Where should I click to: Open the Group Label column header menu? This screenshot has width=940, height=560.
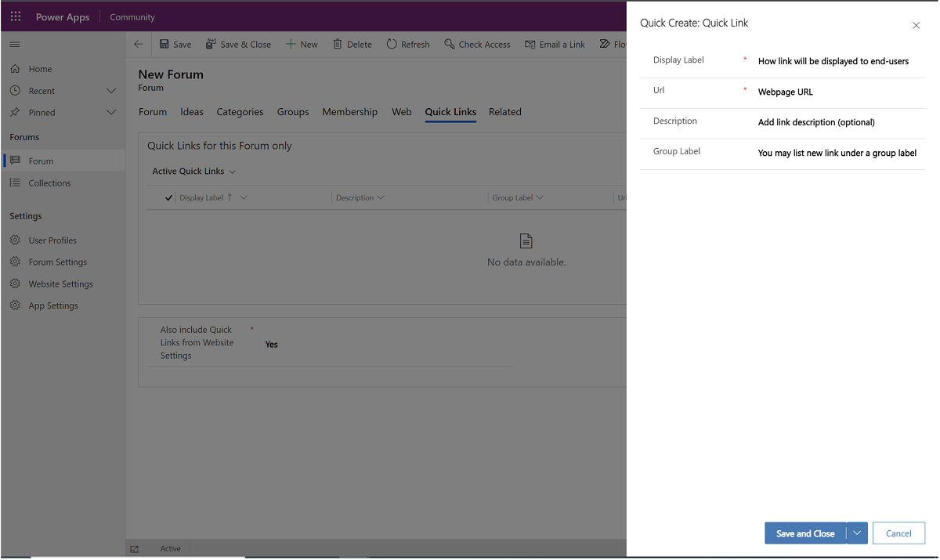coord(518,198)
